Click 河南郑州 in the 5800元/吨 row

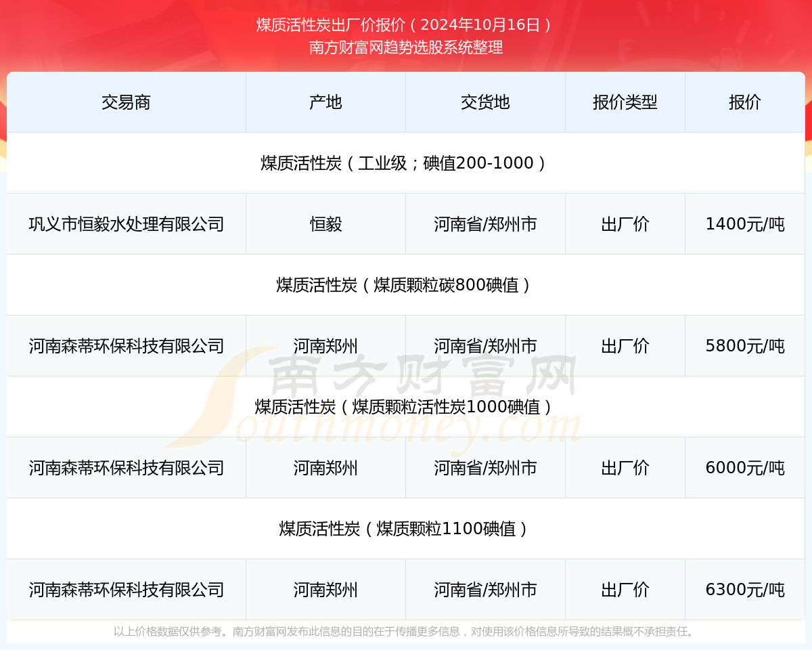325,346
